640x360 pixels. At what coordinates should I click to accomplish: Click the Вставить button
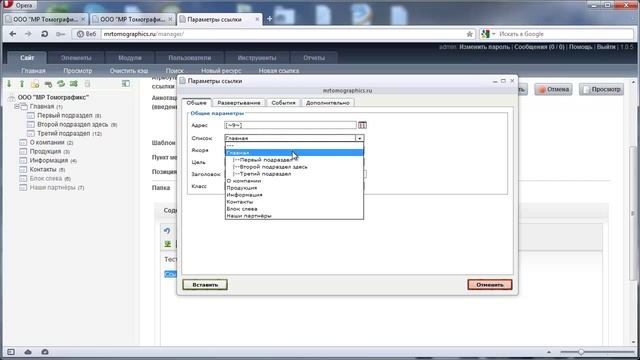pos(205,284)
